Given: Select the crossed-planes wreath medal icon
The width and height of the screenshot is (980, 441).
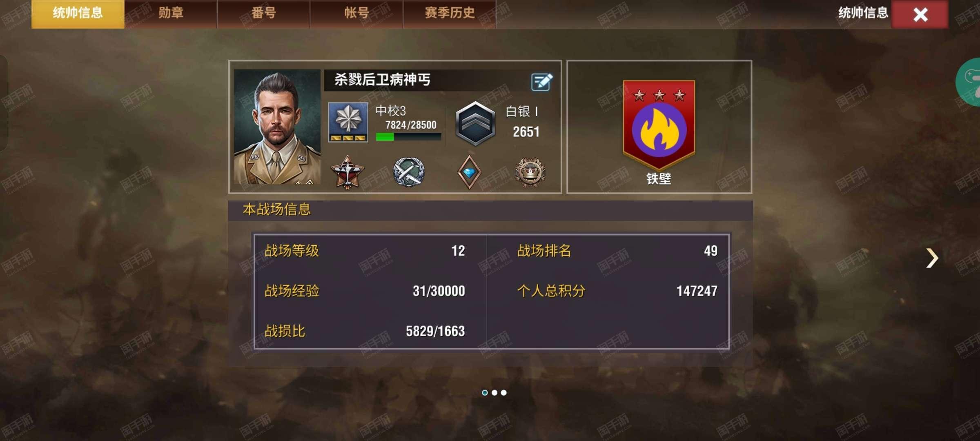Looking at the screenshot, I should (x=408, y=172).
